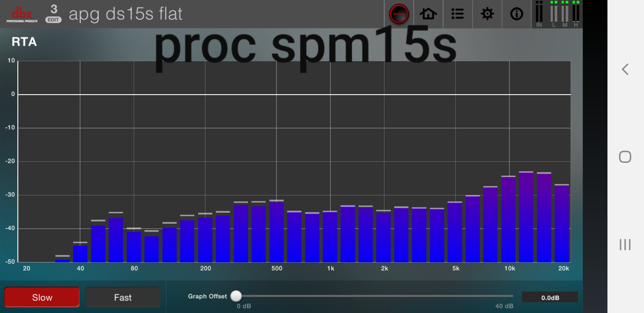Go to the Home screen icon
The height and width of the screenshot is (313, 644).
point(428,14)
